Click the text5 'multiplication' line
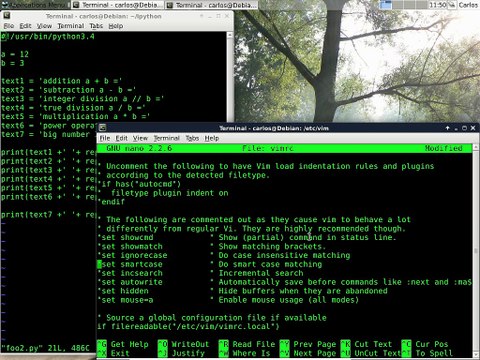The image size is (480, 360). click(x=75, y=117)
